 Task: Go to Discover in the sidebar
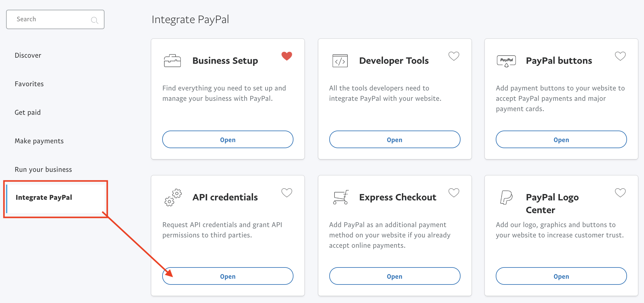pos(28,55)
